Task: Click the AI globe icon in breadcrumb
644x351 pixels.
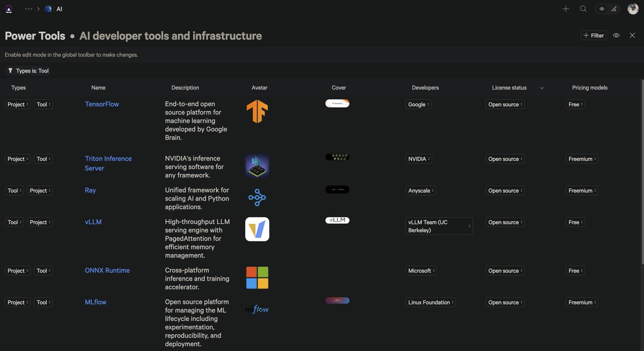Action: click(48, 9)
